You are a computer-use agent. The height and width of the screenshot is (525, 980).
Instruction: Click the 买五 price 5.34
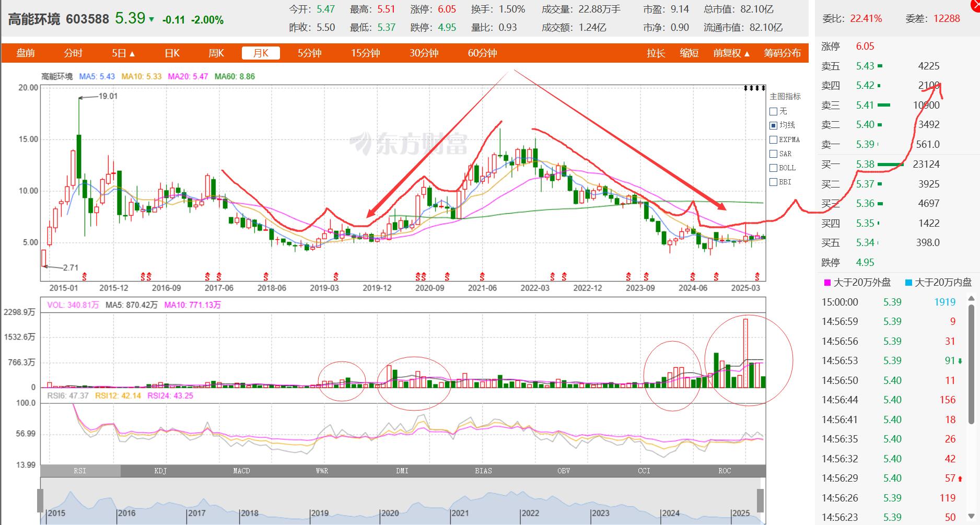coord(865,242)
